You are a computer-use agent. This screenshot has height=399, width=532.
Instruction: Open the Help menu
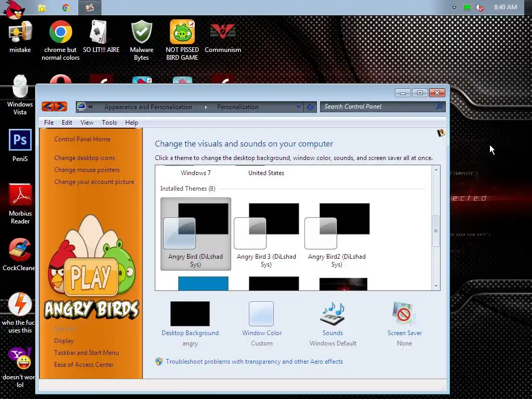131,123
